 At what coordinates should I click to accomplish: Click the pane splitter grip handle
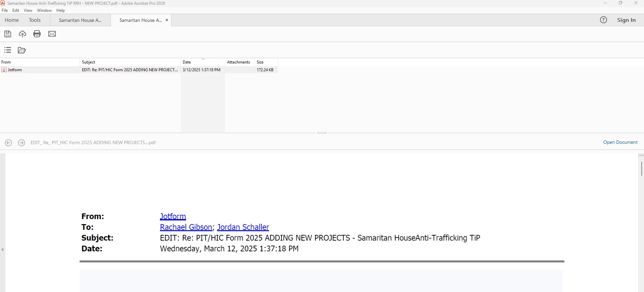[x=322, y=133]
